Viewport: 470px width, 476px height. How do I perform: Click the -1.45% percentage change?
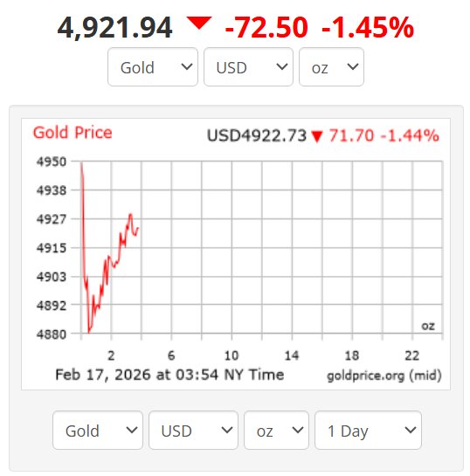(x=368, y=27)
